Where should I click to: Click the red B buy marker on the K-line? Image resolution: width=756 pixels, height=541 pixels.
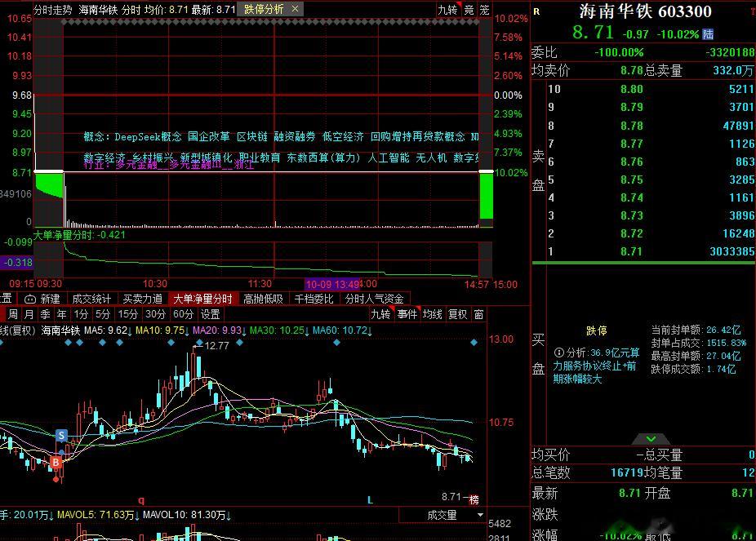click(56, 463)
